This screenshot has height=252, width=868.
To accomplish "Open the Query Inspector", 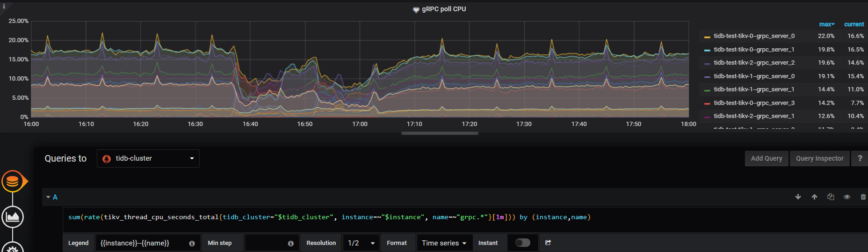I will [819, 158].
